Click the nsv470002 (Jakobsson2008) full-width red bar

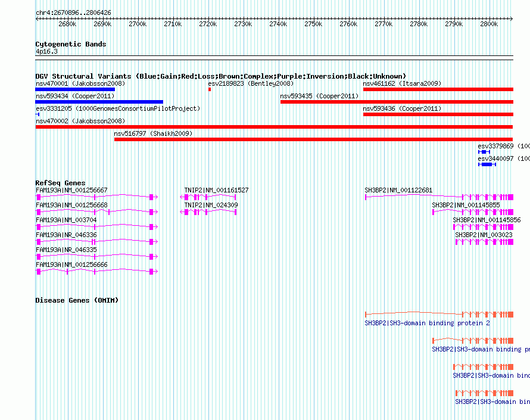coord(274,127)
